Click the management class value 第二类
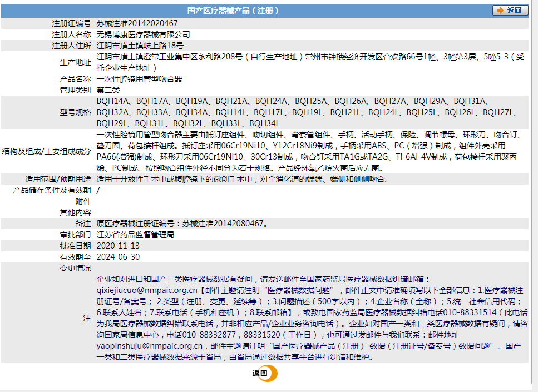 click(x=108, y=90)
